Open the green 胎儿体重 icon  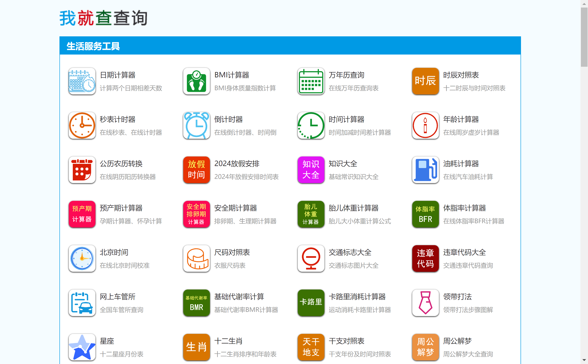[311, 214]
